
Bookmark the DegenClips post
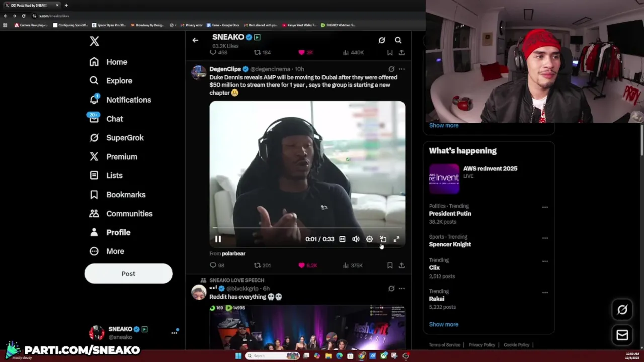pos(390,265)
